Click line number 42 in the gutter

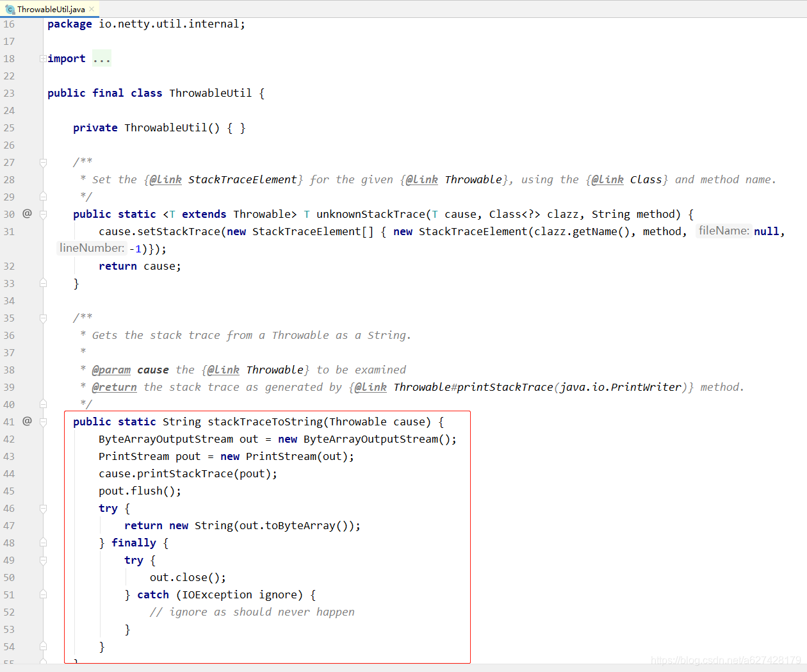[9, 439]
